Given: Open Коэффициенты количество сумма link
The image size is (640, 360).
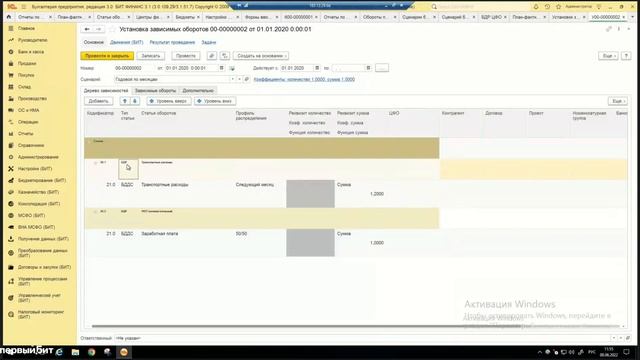Looking at the screenshot, I should (x=304, y=80).
